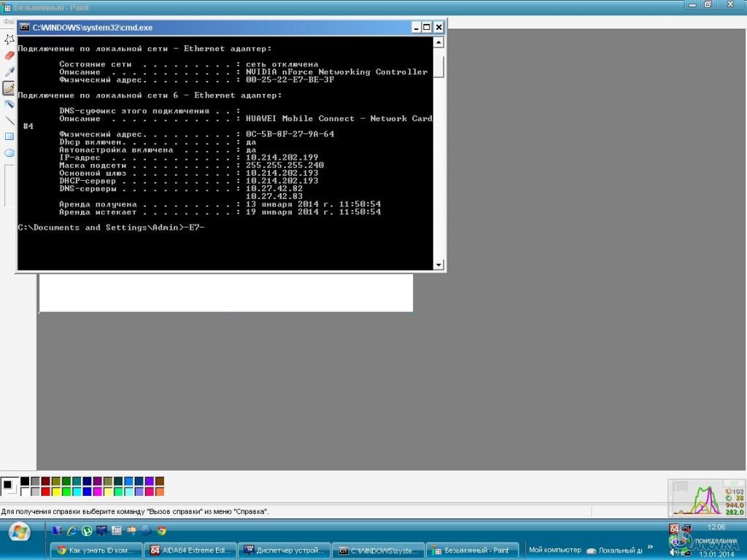This screenshot has height=560, width=747.
Task: Choose the Airbrush tool
Action: [x=9, y=104]
